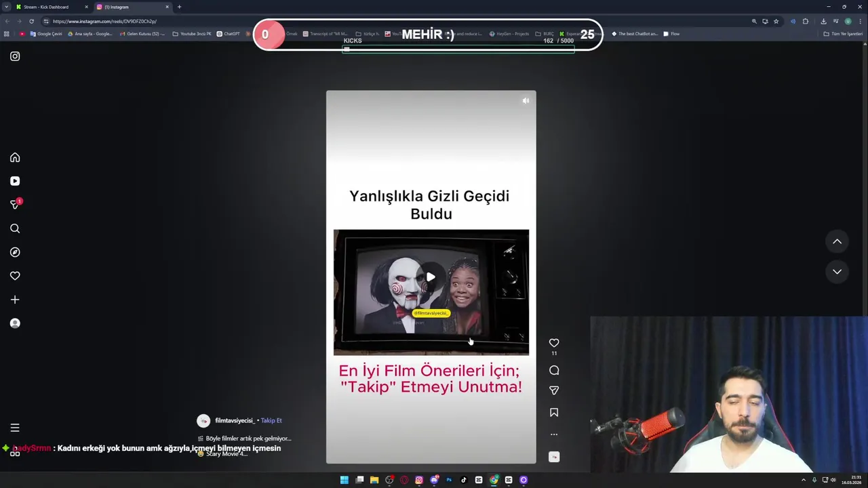Image resolution: width=868 pixels, height=488 pixels.
Task: Toggle the reel sound speaker icon
Action: pos(526,100)
